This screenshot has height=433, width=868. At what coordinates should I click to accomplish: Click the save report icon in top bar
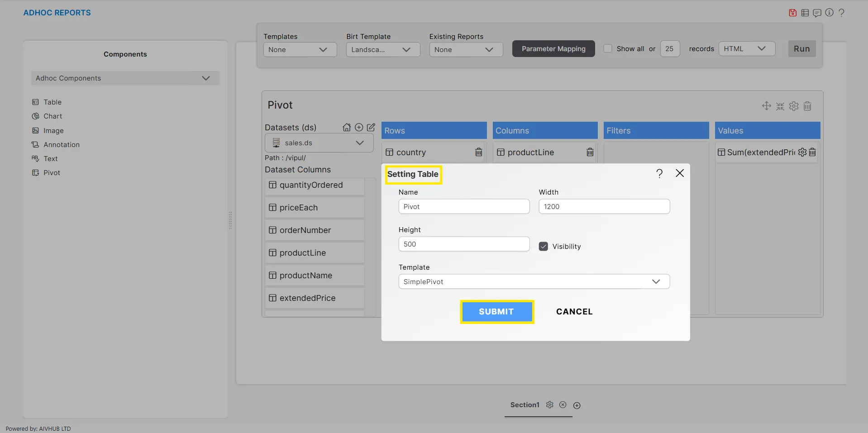coord(792,13)
